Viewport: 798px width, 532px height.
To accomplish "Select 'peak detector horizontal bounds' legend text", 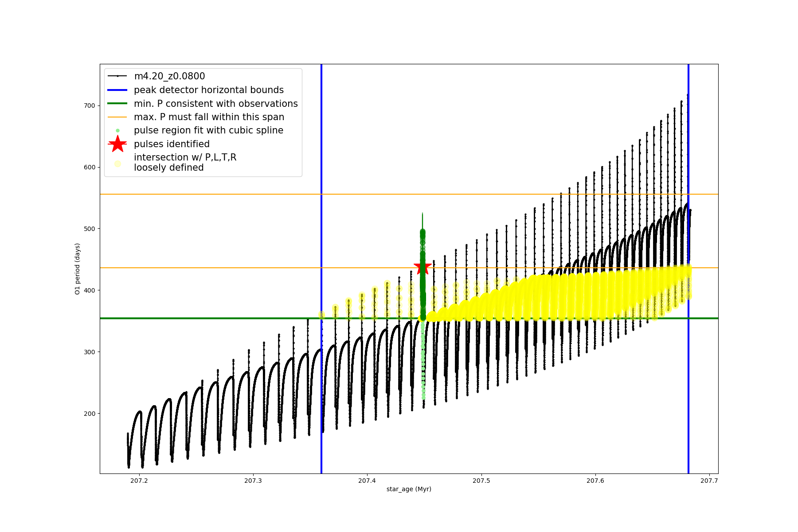I will pyautogui.click(x=209, y=90).
